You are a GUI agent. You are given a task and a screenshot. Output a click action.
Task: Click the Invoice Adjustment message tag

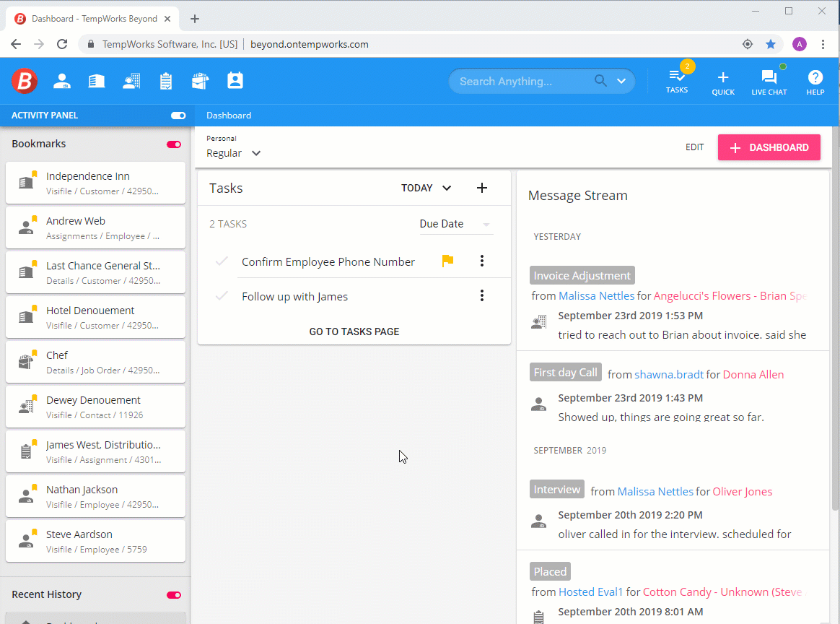[582, 276]
